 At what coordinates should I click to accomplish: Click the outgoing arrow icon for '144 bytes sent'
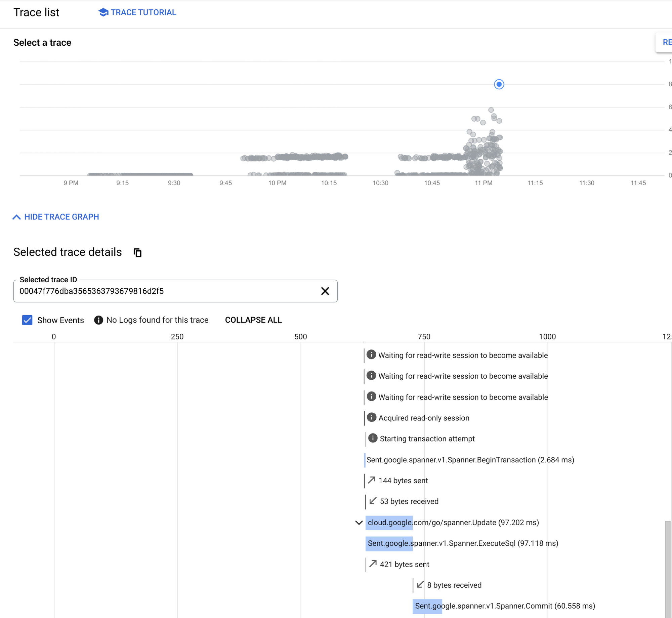pos(372,480)
